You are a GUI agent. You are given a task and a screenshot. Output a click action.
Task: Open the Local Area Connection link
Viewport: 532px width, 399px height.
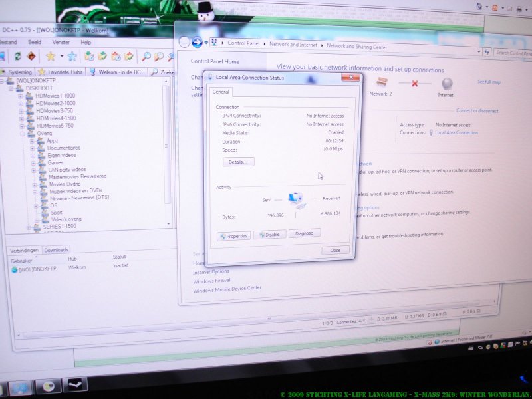click(456, 132)
